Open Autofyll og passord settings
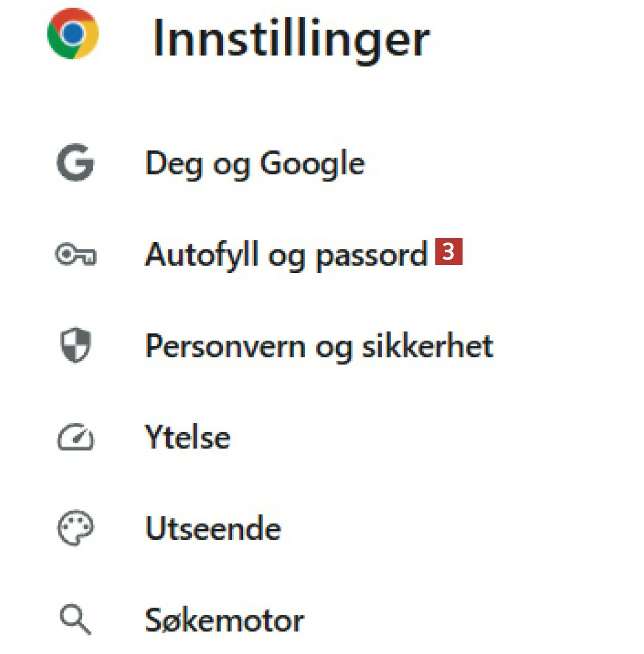 286,255
